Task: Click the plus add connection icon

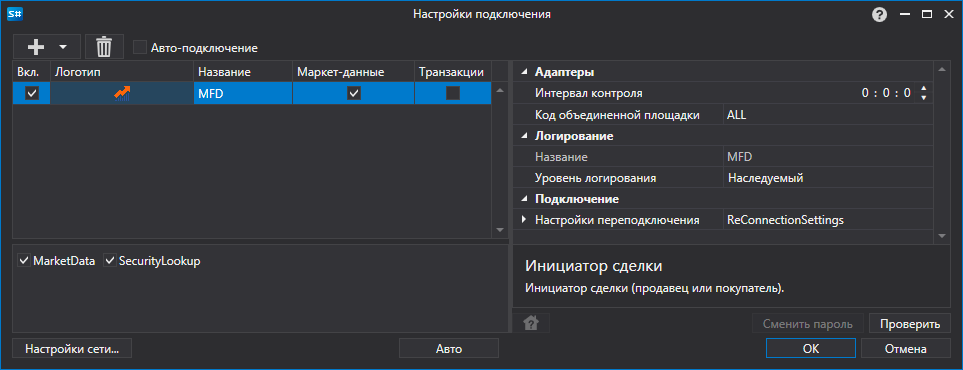Action: [37, 47]
